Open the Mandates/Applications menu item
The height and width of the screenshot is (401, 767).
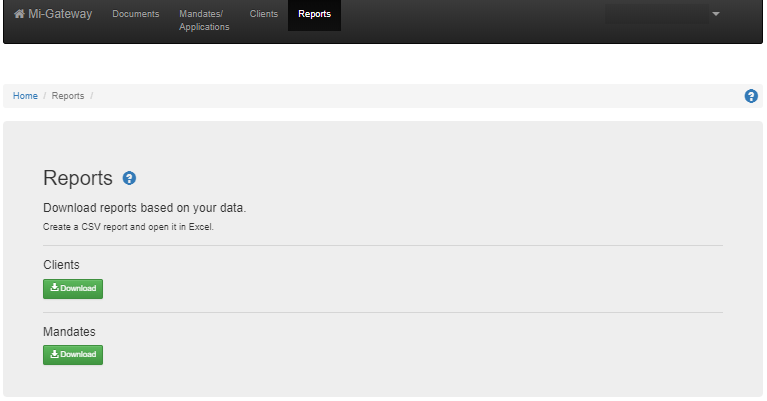pyautogui.click(x=204, y=20)
